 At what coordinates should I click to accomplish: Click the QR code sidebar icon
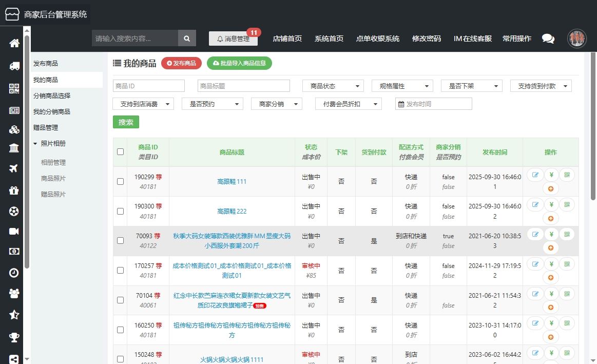(x=14, y=88)
